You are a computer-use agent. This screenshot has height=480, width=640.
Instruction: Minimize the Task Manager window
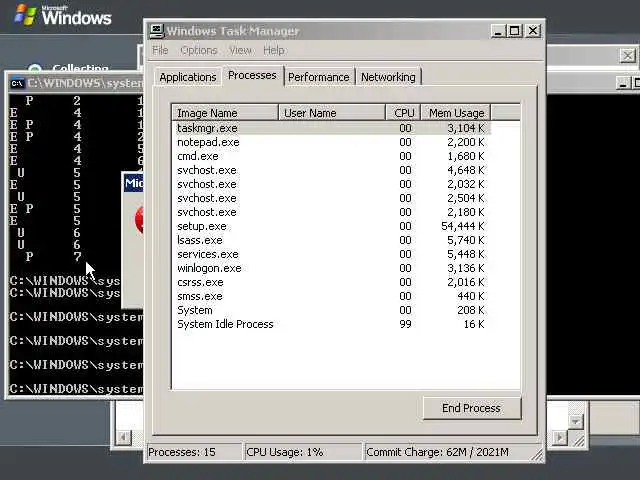498,31
